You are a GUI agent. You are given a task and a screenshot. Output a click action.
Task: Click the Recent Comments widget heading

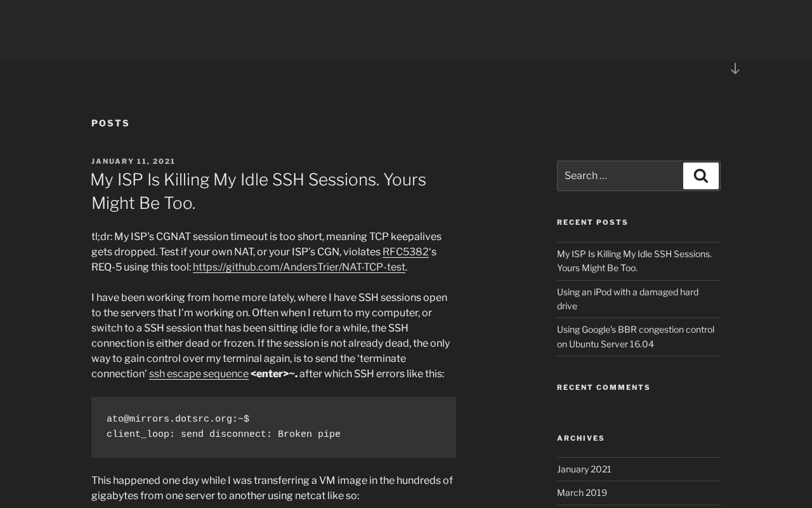(x=603, y=387)
